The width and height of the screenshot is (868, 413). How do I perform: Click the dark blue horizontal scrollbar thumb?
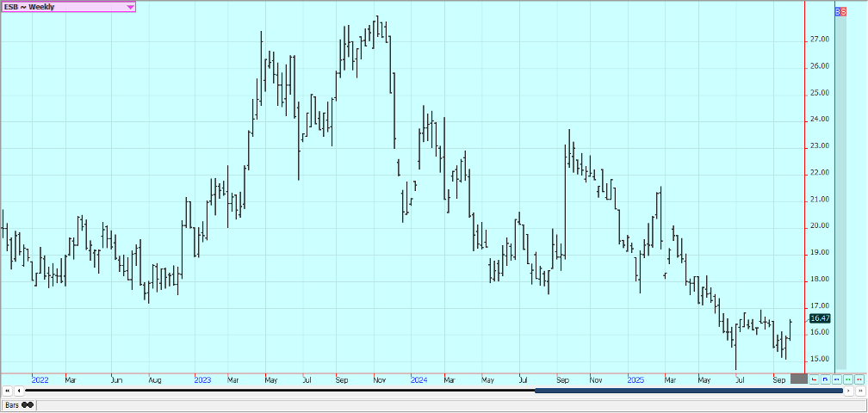(688, 391)
